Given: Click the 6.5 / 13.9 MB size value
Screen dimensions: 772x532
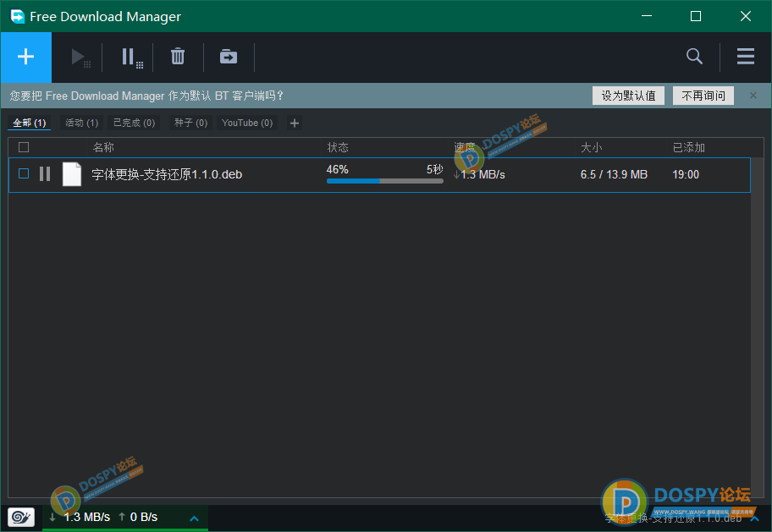Looking at the screenshot, I should coord(614,175).
